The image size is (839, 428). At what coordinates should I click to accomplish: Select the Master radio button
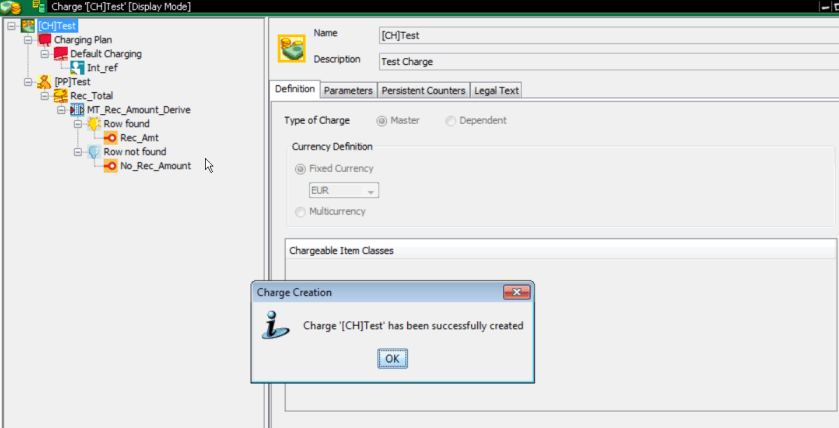pyautogui.click(x=382, y=121)
